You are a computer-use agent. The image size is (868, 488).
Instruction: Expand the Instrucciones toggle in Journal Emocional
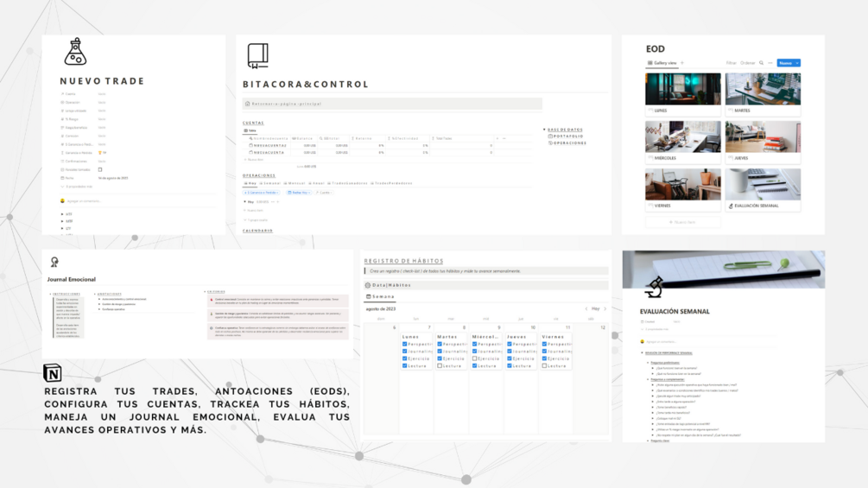(x=50, y=294)
